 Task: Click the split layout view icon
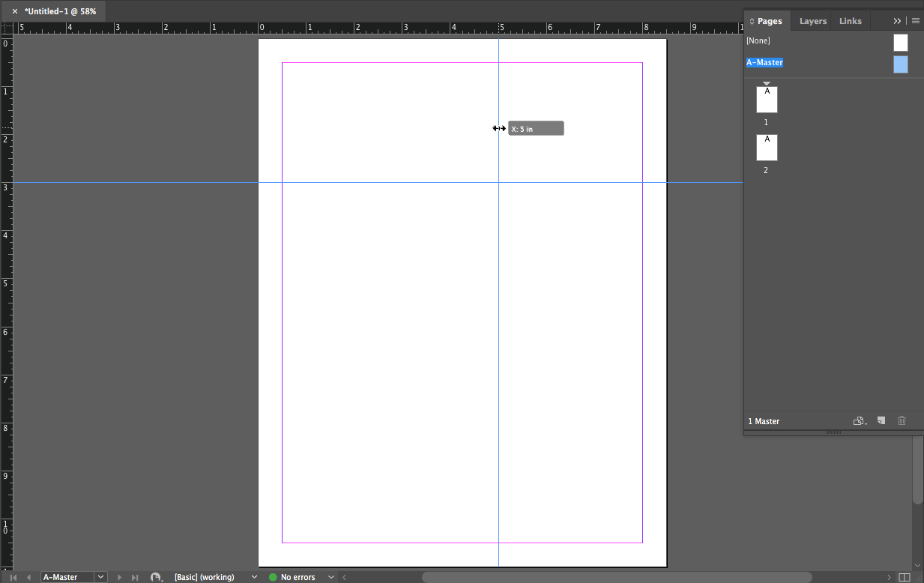click(905, 577)
